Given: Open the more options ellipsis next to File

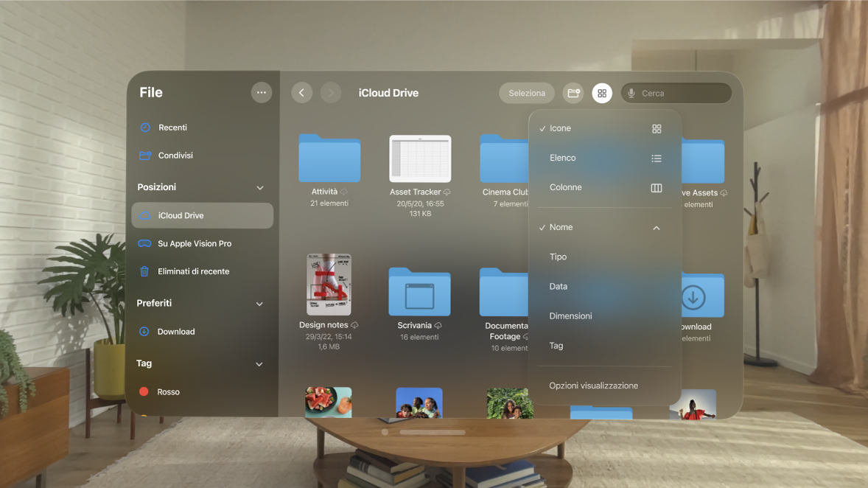Looking at the screenshot, I should point(262,92).
